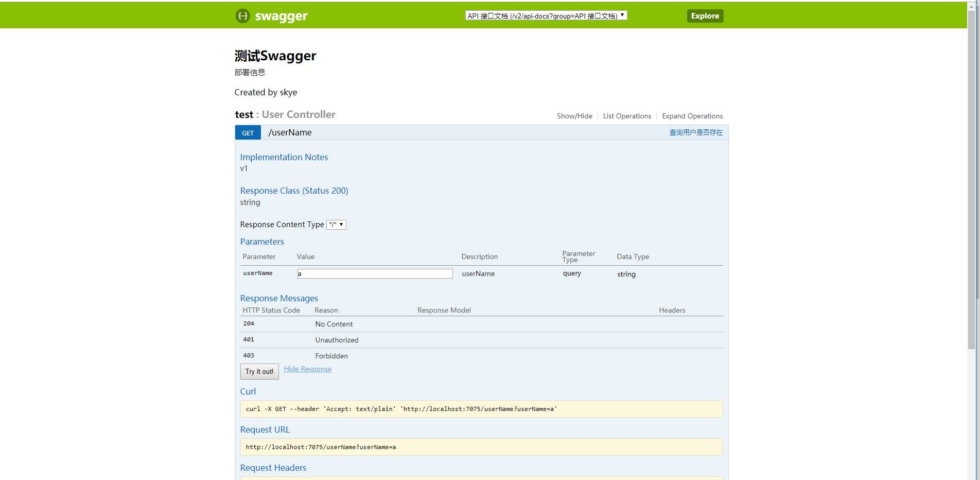Click the curl command code block

[x=481, y=409]
